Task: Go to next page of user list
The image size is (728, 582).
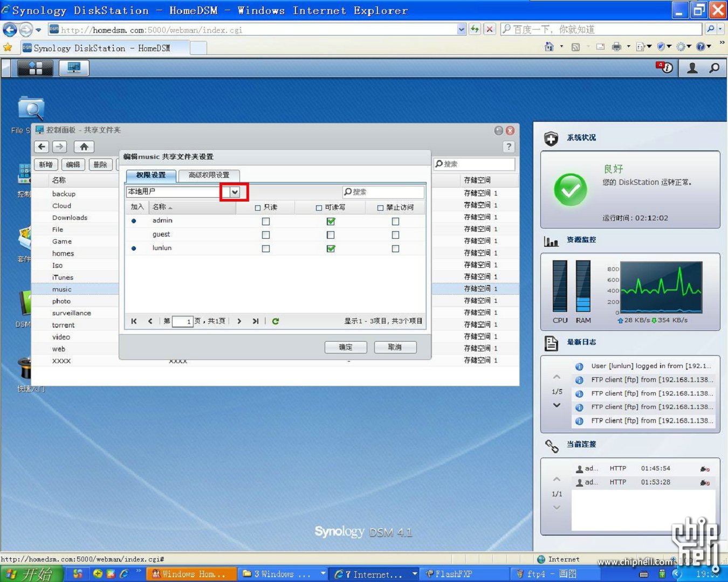Action: coord(239,321)
